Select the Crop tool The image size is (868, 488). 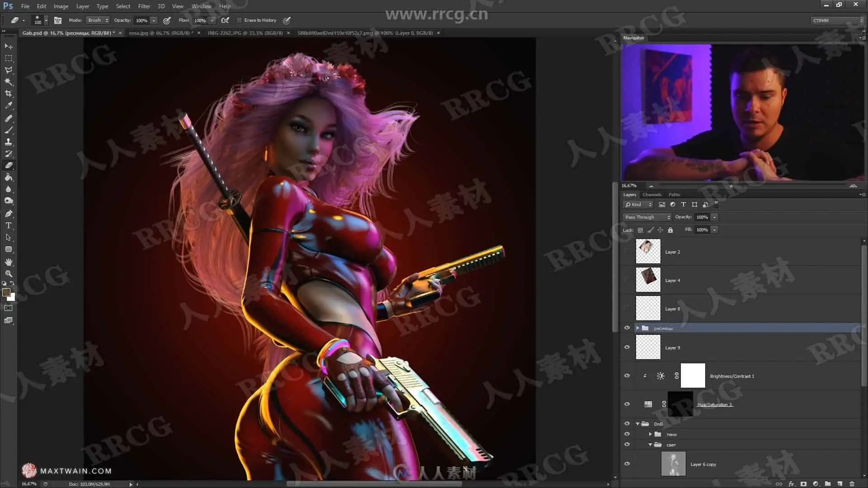9,94
